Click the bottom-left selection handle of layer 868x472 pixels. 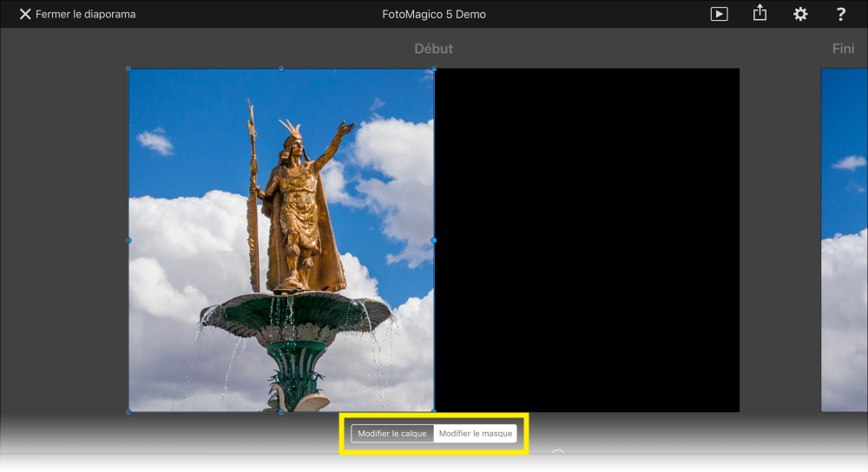pyautogui.click(x=129, y=411)
